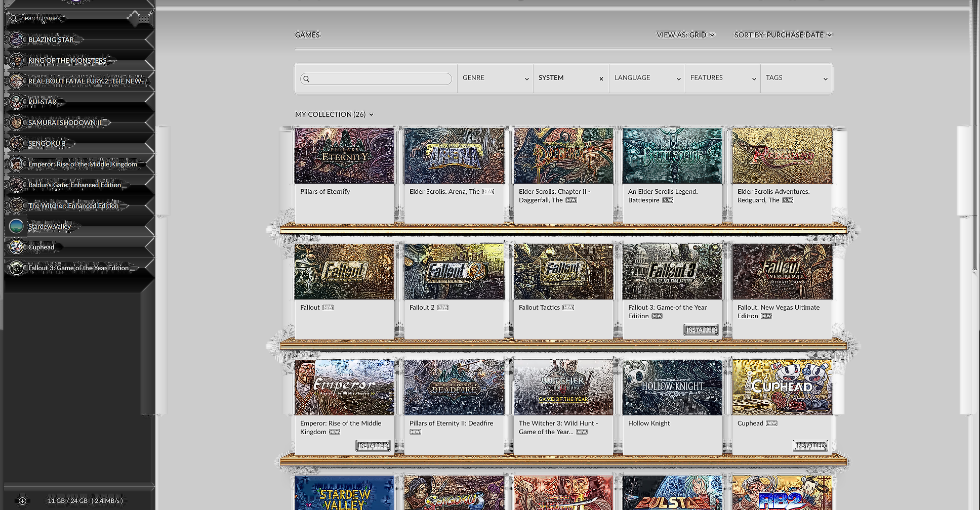The width and height of the screenshot is (980, 510).
Task: Open Elder Scrolls: Arena cover
Action: [x=454, y=156]
